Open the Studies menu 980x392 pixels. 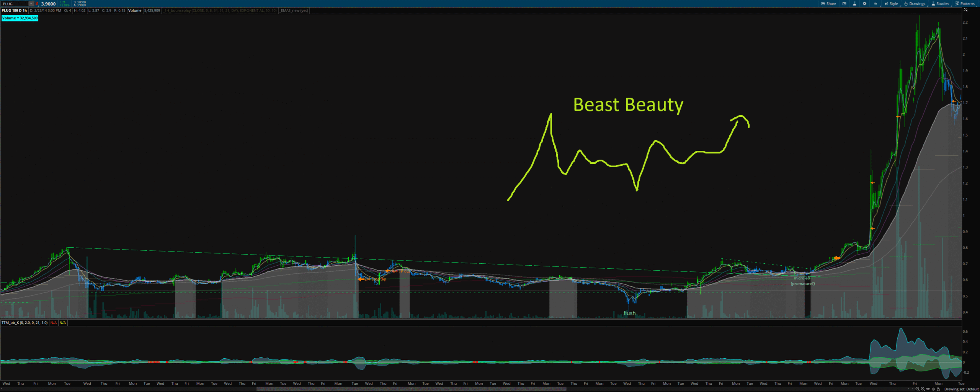pyautogui.click(x=940, y=3)
